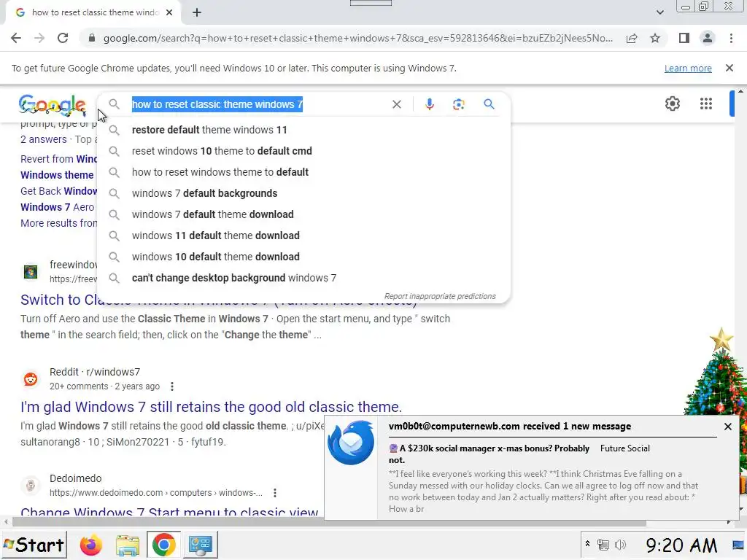
Task: Click the 'More results from' link
Action: [58, 223]
